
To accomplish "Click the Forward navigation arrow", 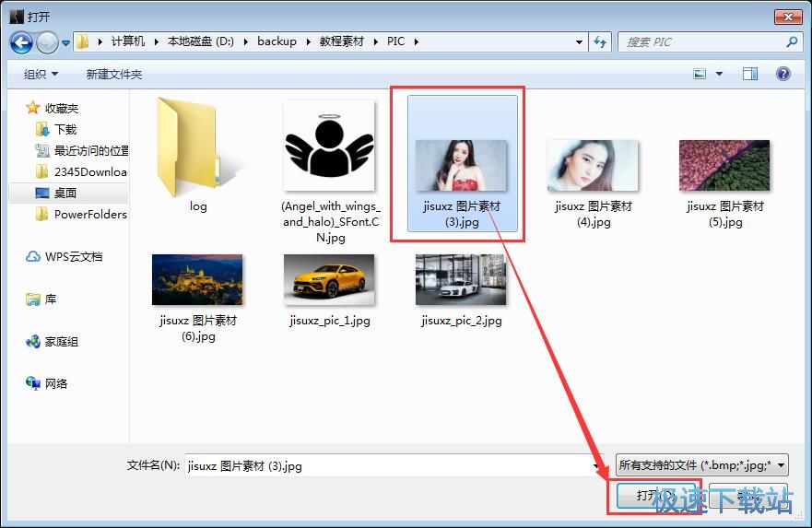I will 47,42.
